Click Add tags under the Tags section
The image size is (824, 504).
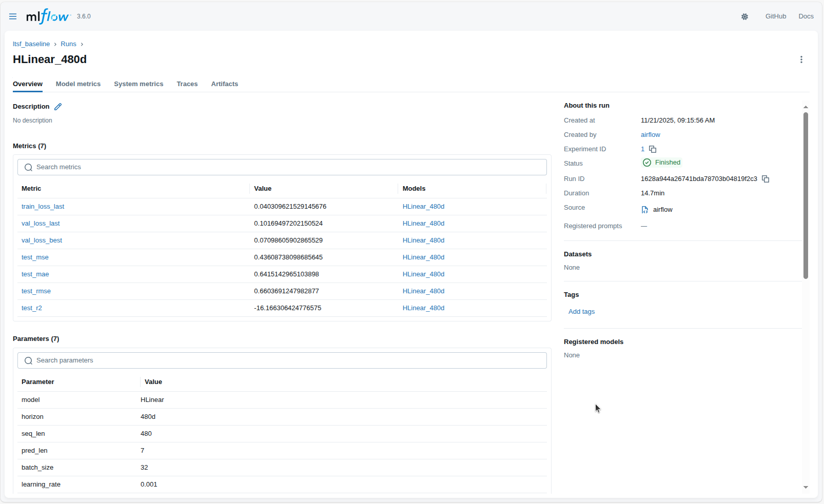coord(581,311)
